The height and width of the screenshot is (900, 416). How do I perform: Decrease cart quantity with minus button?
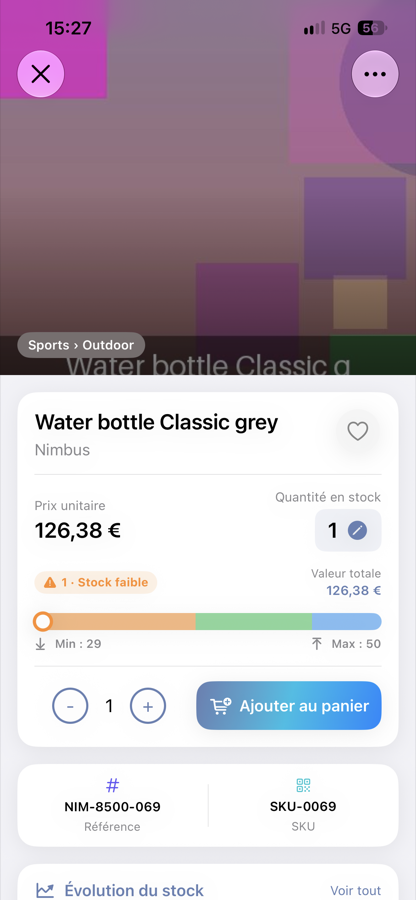click(x=70, y=706)
